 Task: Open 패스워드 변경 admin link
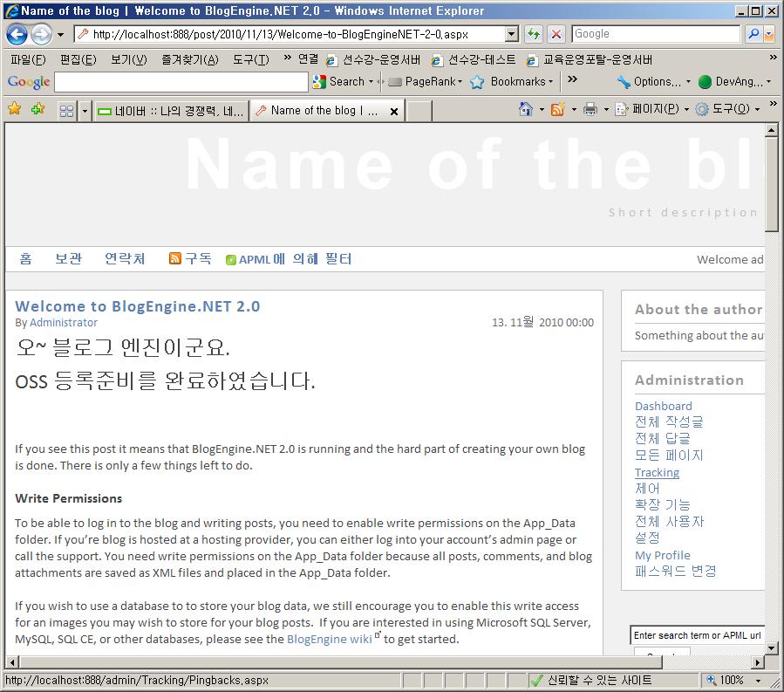[x=676, y=571]
